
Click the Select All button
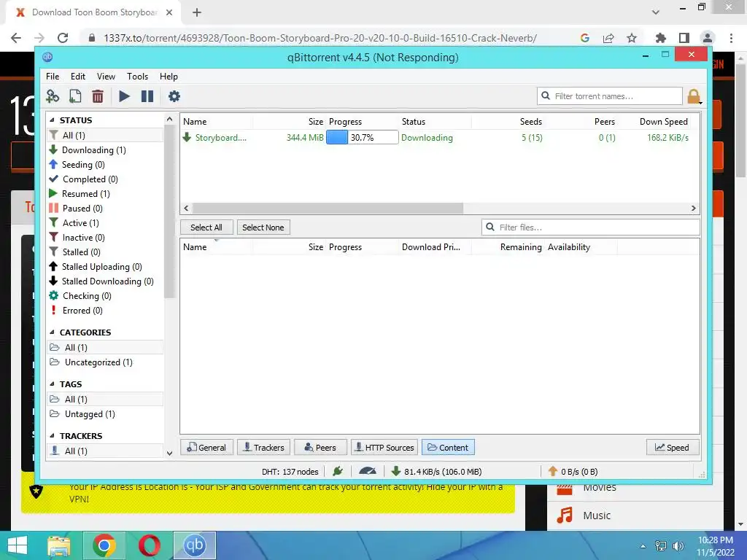coord(206,227)
